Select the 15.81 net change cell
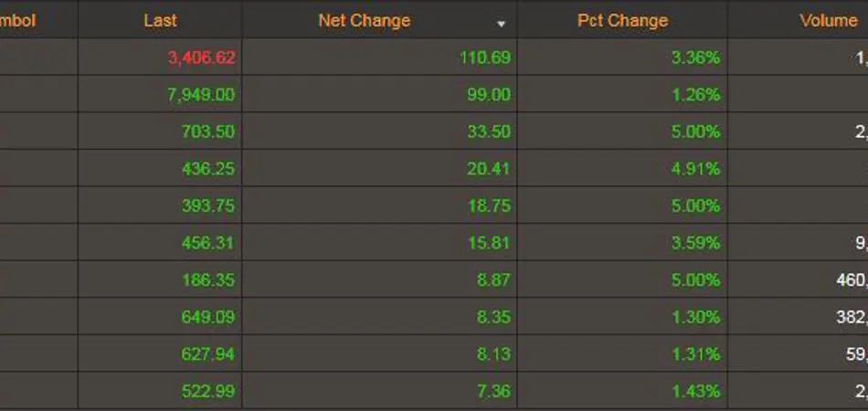The height and width of the screenshot is (411, 868). 489,243
